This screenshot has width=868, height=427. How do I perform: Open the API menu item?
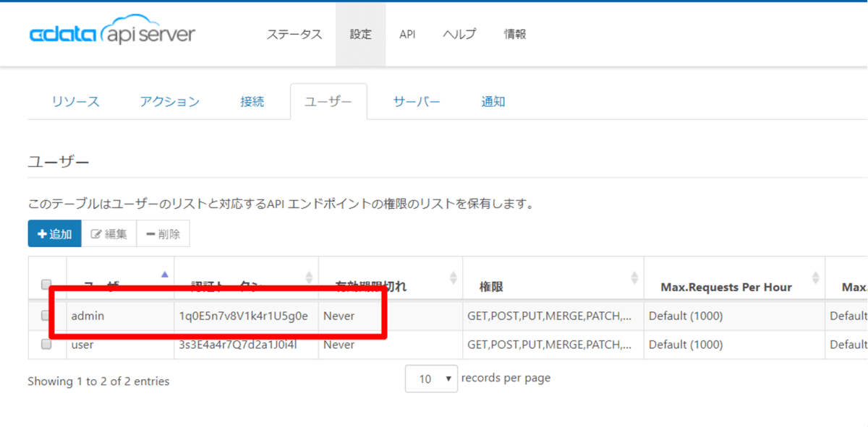407,35
